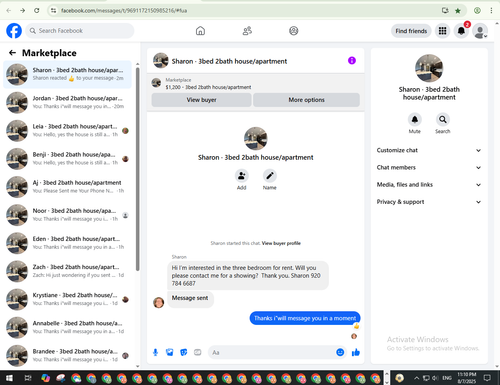Click Marketplace listing $1,200 text
The image size is (500, 385).
point(208,87)
